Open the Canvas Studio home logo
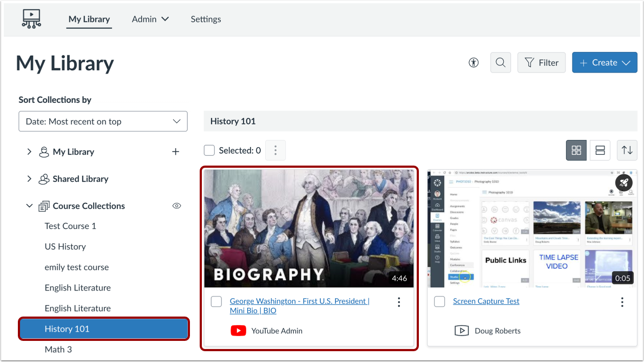This screenshot has height=362, width=644. [31, 18]
